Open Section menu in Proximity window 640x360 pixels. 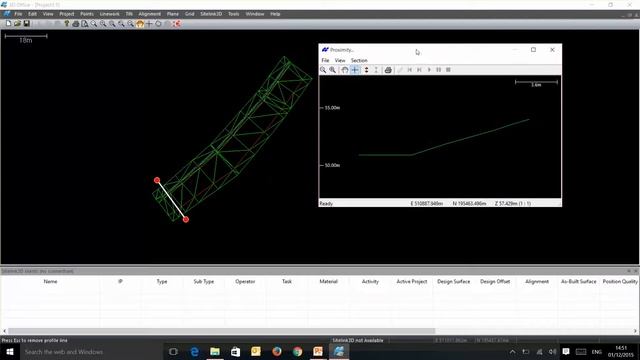coord(359,60)
